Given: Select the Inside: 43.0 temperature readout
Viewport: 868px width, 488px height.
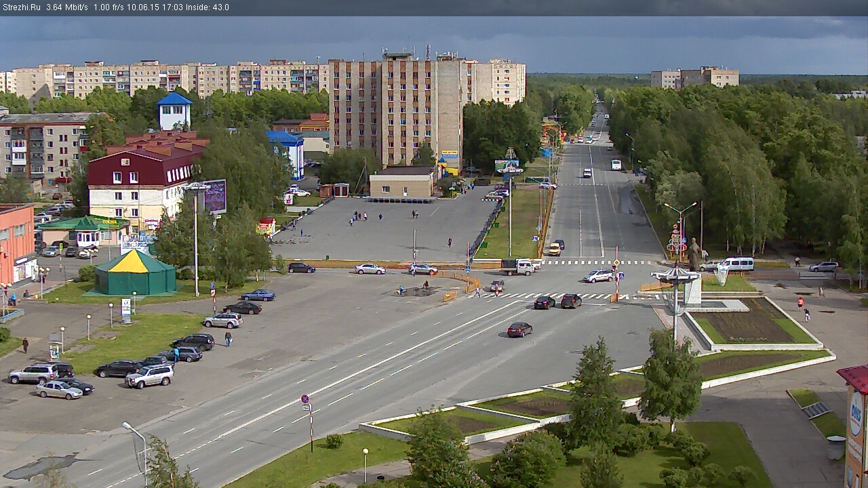Looking at the screenshot, I should coord(207,7).
